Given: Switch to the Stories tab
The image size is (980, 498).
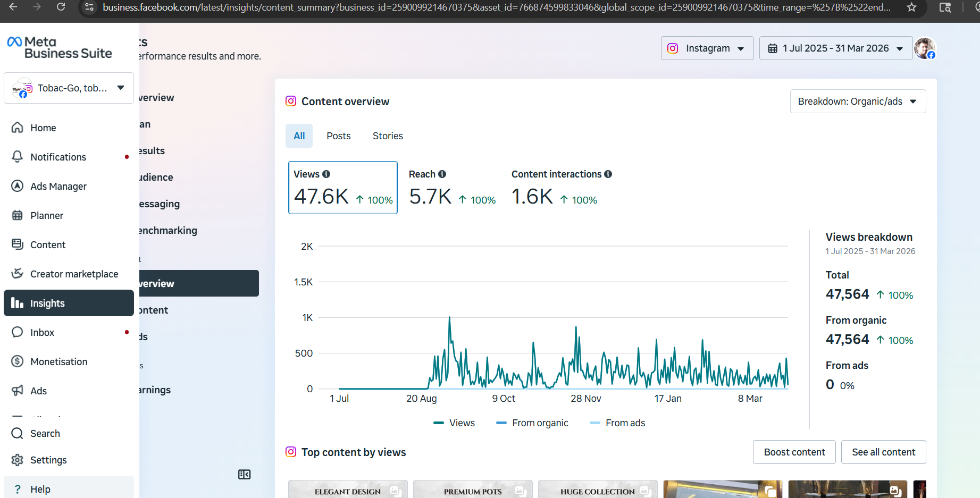Looking at the screenshot, I should 388,136.
